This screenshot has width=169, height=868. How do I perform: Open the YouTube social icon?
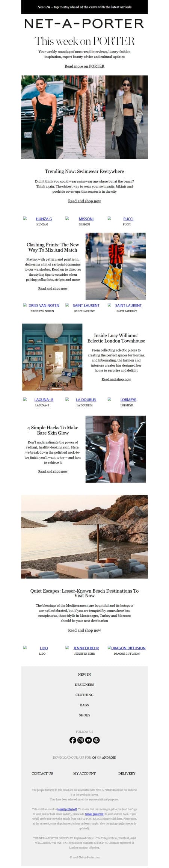click(x=88, y=740)
